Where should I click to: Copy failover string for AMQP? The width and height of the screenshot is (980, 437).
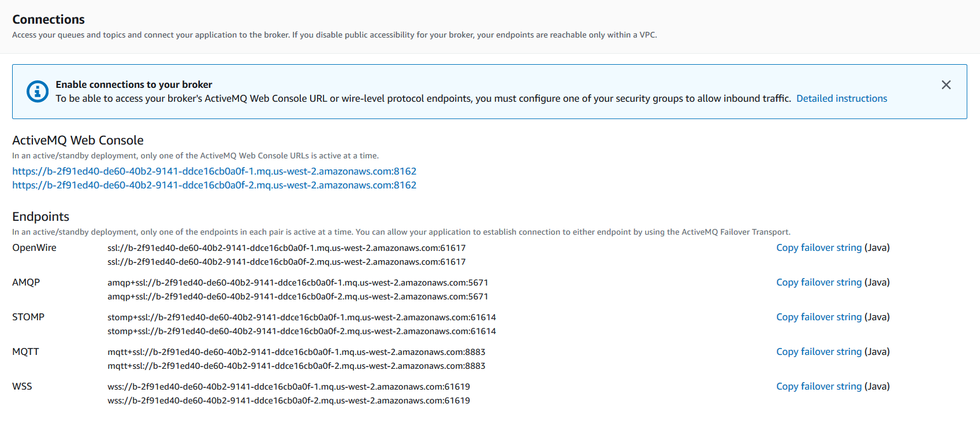818,283
